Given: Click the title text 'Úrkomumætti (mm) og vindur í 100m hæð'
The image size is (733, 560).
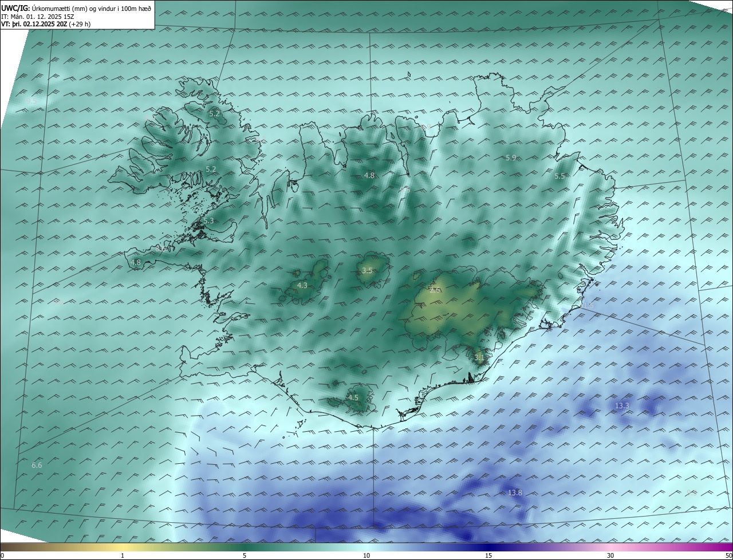Looking at the screenshot, I should 92,9.
